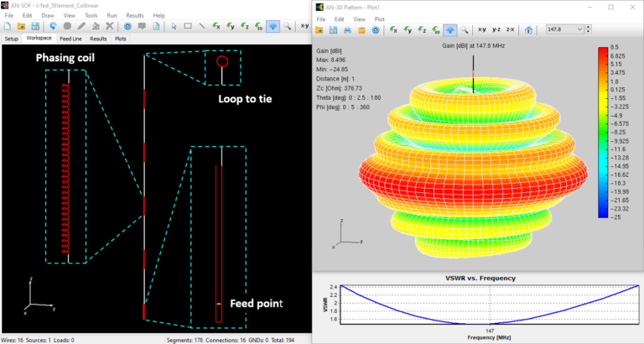Open View menu in AN-3D Pattern window
644x344 pixels.
(x=360, y=19)
